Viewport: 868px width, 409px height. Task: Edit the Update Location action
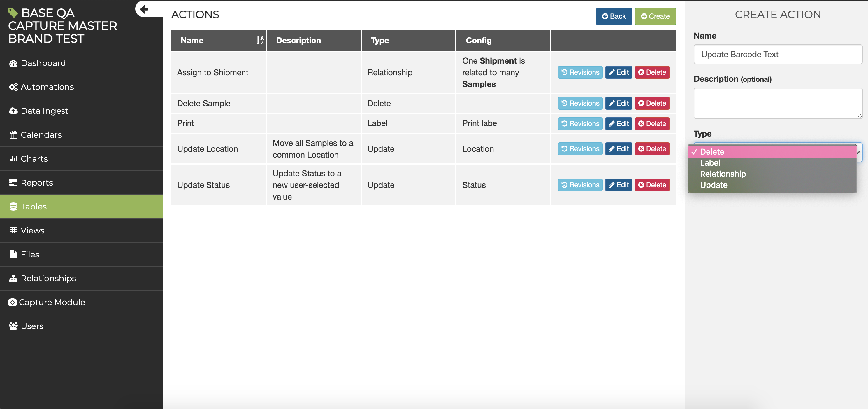pyautogui.click(x=618, y=149)
